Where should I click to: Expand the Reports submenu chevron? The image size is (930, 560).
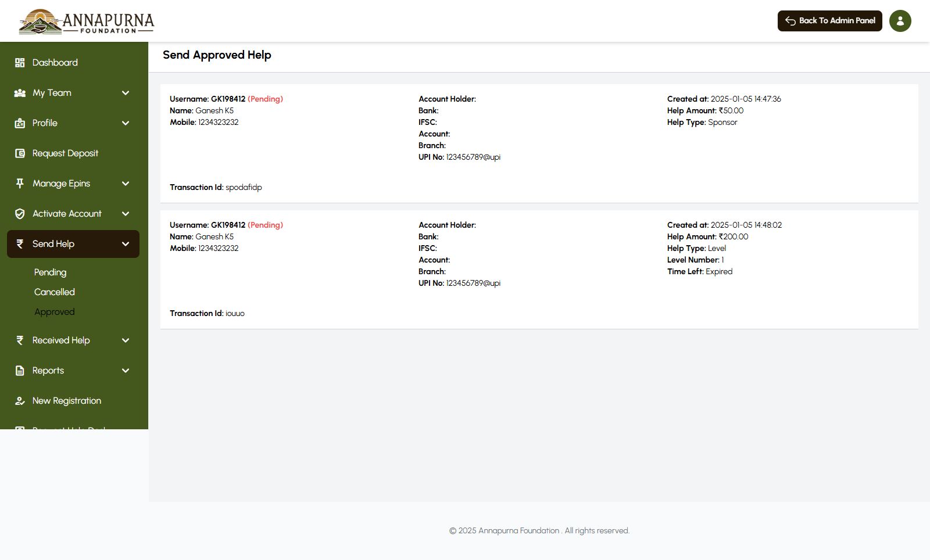126,371
